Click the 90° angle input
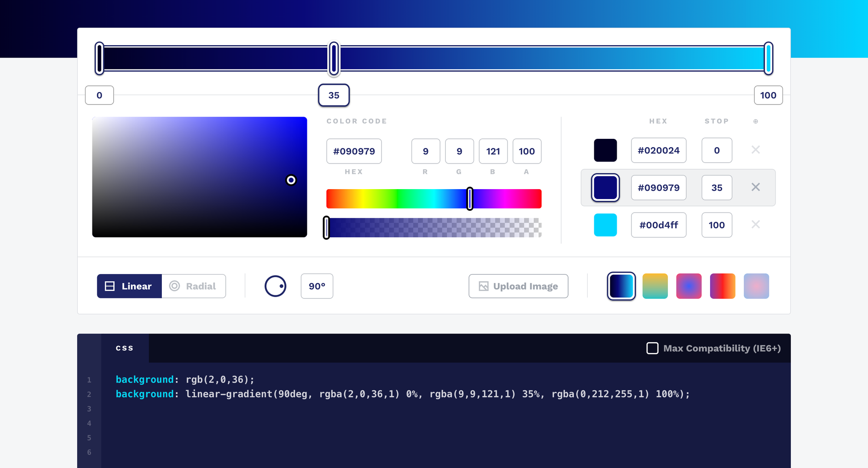This screenshot has height=468, width=868. click(317, 286)
